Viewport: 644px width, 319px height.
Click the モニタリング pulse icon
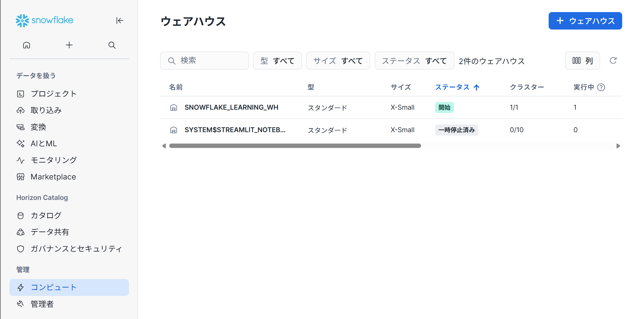tap(20, 160)
